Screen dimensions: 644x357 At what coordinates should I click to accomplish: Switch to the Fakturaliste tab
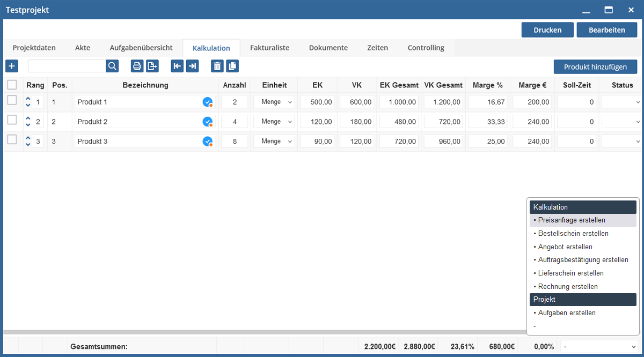[269, 48]
